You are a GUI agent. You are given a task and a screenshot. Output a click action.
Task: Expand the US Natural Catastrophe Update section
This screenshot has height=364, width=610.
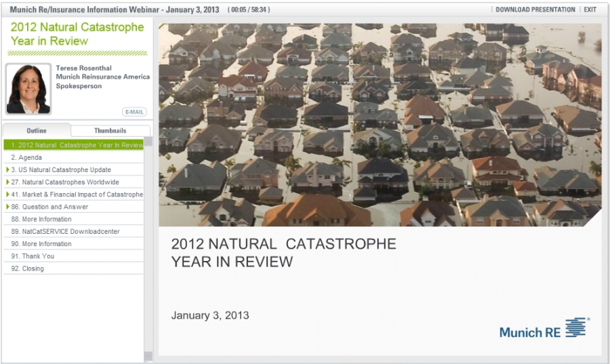pyautogui.click(x=7, y=169)
